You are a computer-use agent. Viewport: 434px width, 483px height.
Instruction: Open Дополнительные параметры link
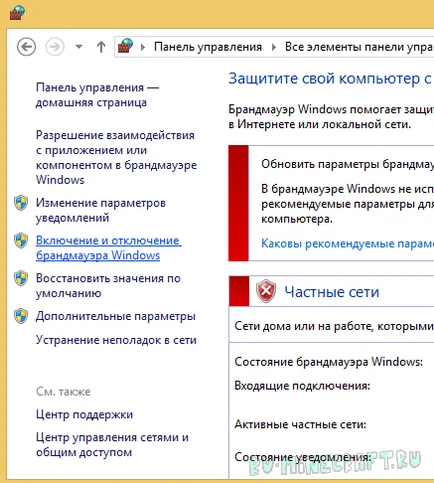tap(116, 316)
